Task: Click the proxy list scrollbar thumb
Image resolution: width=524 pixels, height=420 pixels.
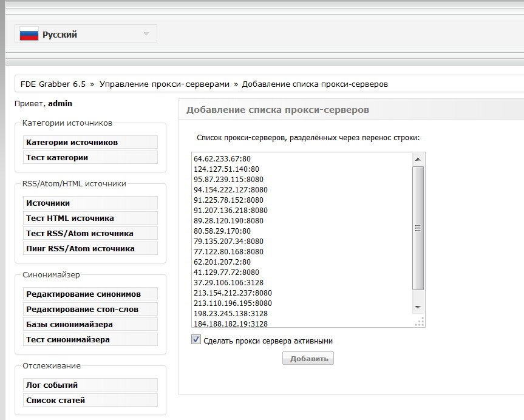Action: click(418, 228)
